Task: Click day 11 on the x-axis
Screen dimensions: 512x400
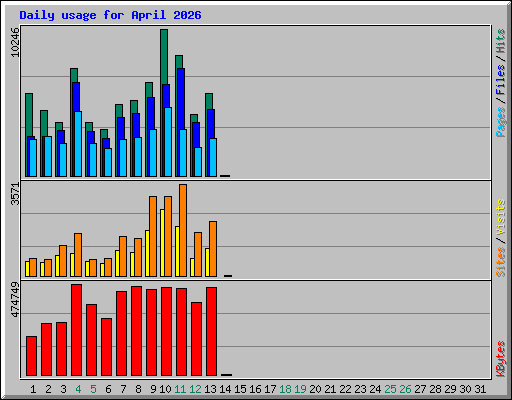Action: pos(180,389)
